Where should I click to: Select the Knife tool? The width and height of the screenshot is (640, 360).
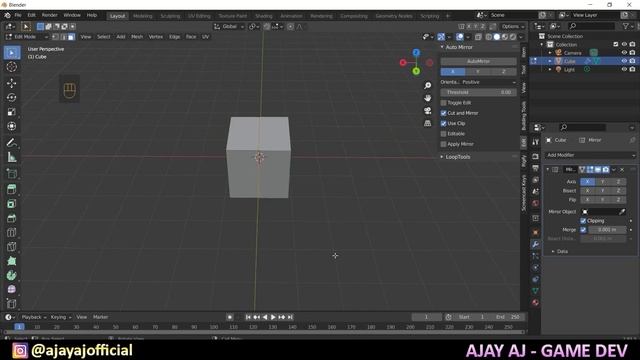(11, 247)
